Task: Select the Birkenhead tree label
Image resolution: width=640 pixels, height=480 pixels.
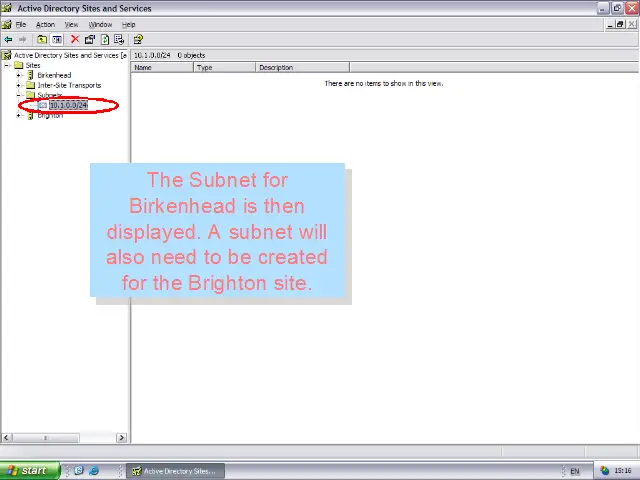Action: (54, 75)
